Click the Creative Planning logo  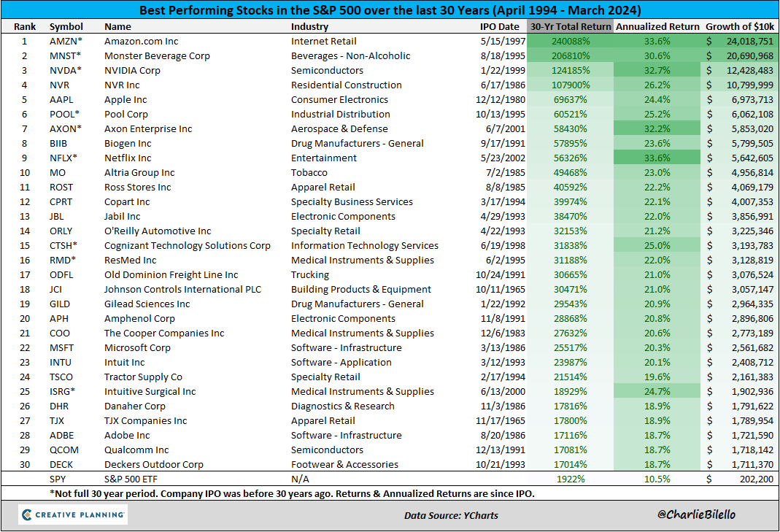[73, 514]
